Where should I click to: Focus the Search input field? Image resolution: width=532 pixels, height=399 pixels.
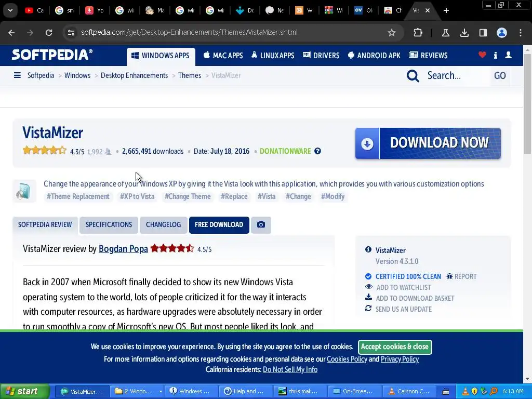coord(456,76)
